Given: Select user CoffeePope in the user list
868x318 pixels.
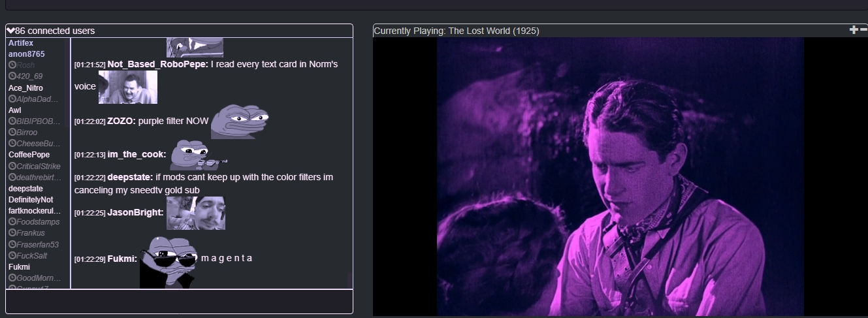Looking at the screenshot, I should (29, 155).
